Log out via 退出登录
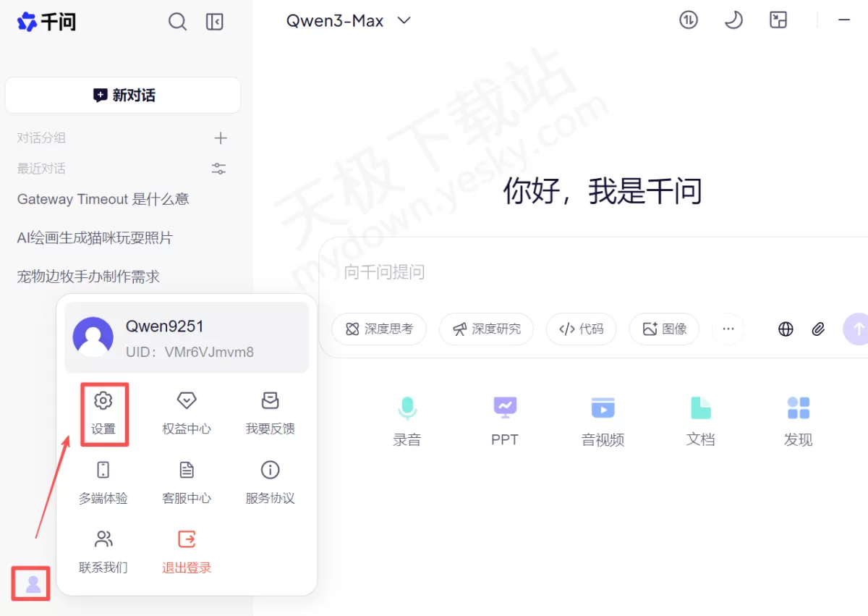Viewport: 868px width, 616px height. point(187,552)
